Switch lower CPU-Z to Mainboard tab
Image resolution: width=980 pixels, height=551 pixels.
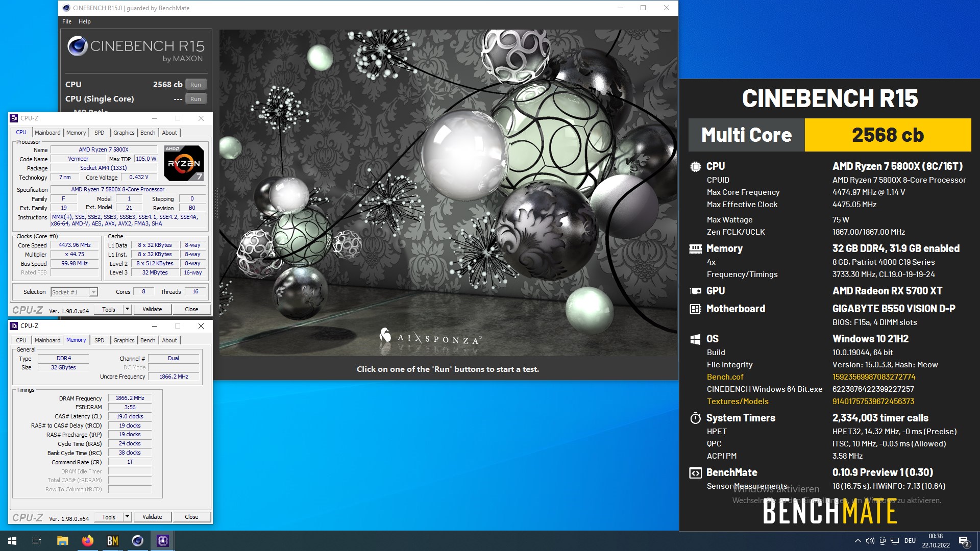click(x=47, y=340)
